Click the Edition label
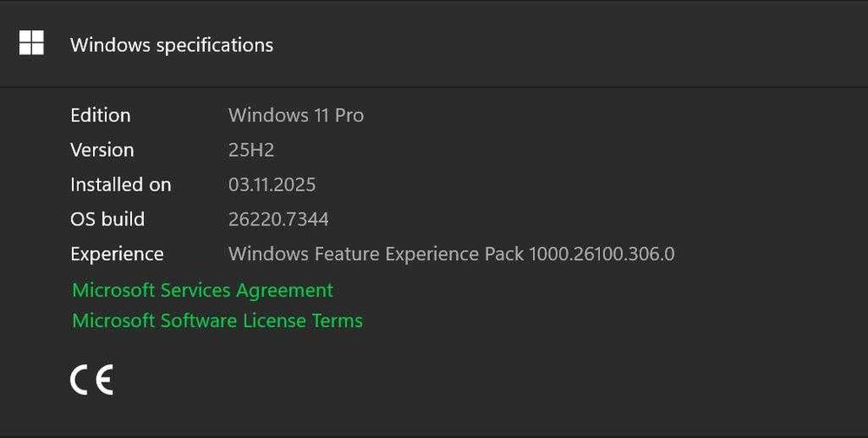 tap(101, 115)
